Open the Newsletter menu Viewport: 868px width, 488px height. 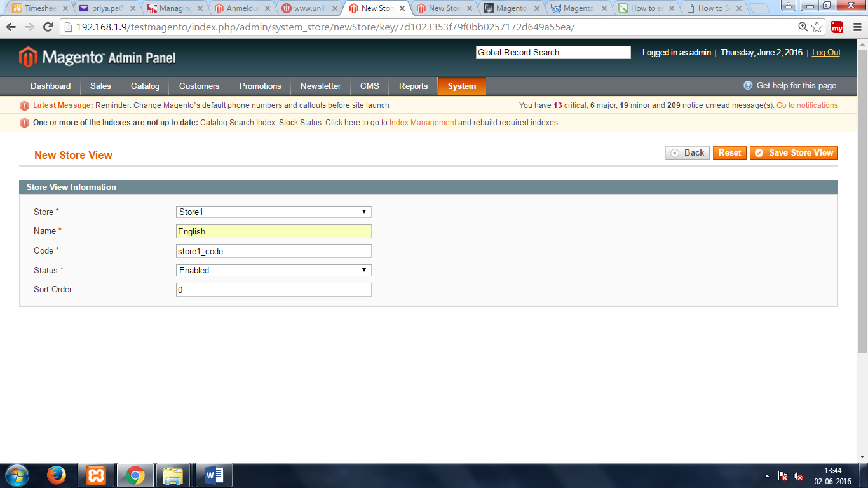[x=320, y=86]
